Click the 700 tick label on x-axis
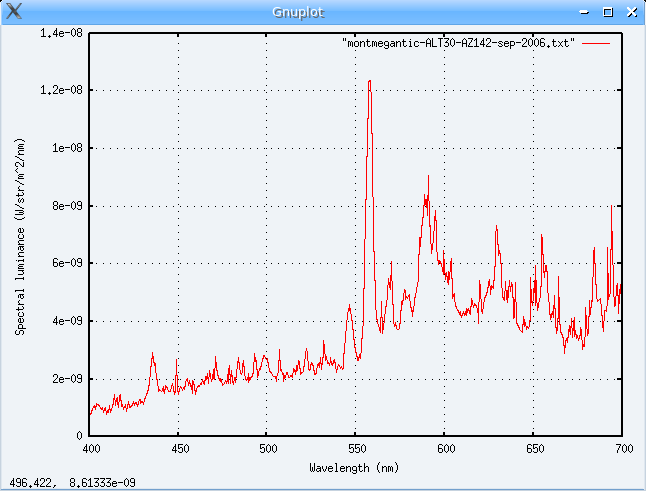Screen dimensions: 646x491 tap(622, 449)
